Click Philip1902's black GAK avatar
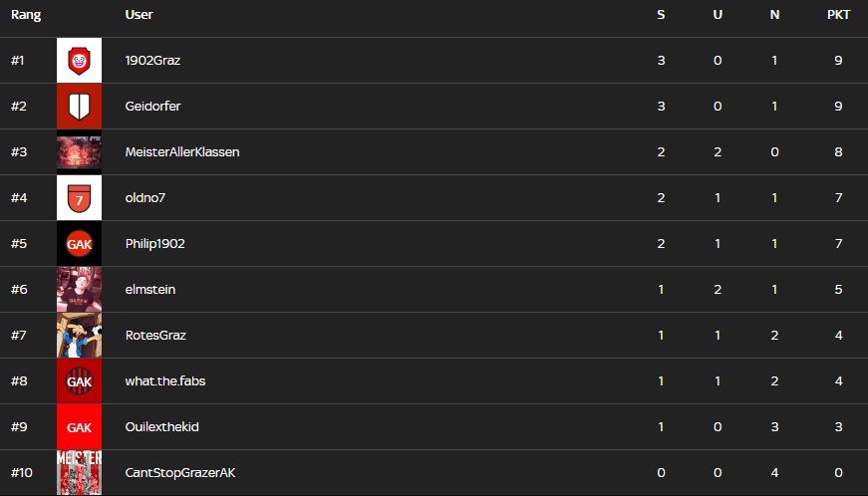This screenshot has height=496, width=868. point(79,244)
